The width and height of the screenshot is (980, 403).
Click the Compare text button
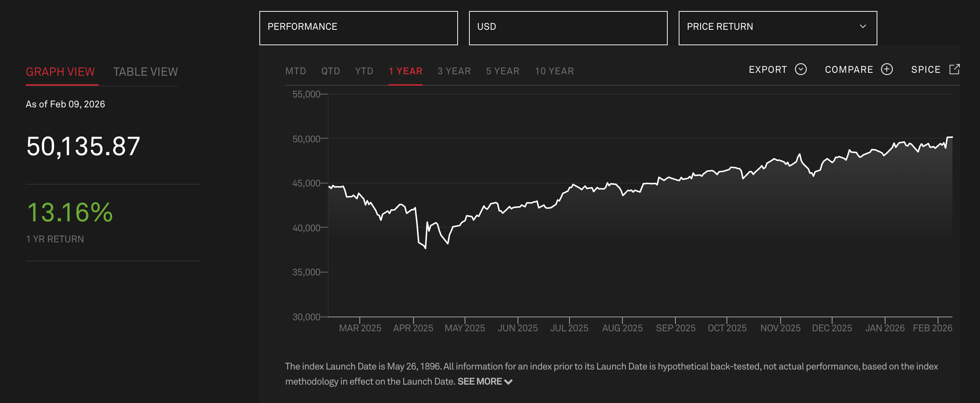coord(848,69)
